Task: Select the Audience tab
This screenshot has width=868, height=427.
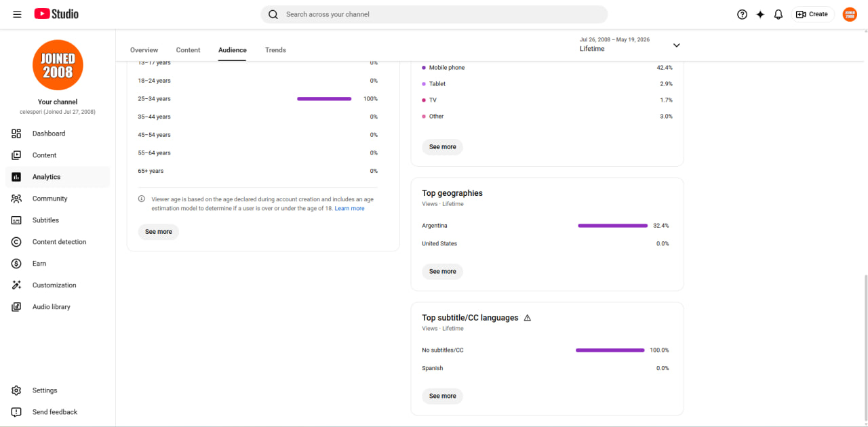Action: (x=233, y=50)
